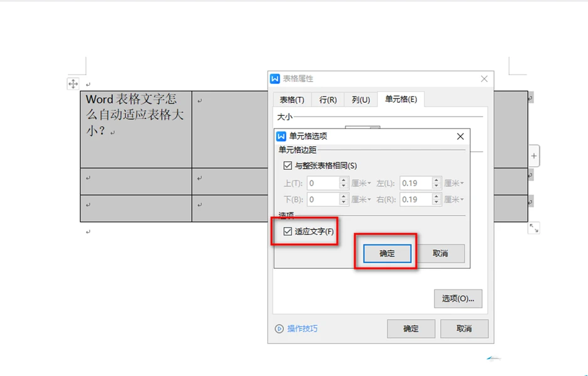This screenshot has height=376, width=588.
Task: Click 取消 in the 单元格选项 dialog
Action: tap(440, 253)
